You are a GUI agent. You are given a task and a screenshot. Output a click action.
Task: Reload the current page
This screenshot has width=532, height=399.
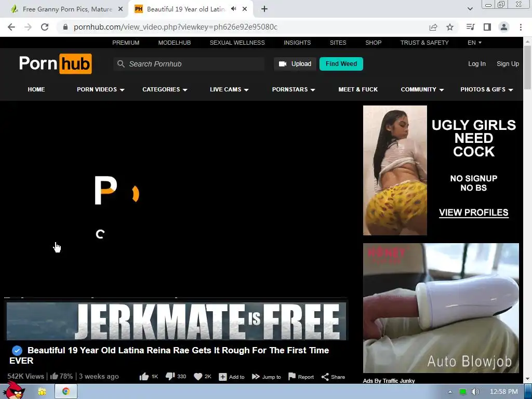(x=45, y=27)
